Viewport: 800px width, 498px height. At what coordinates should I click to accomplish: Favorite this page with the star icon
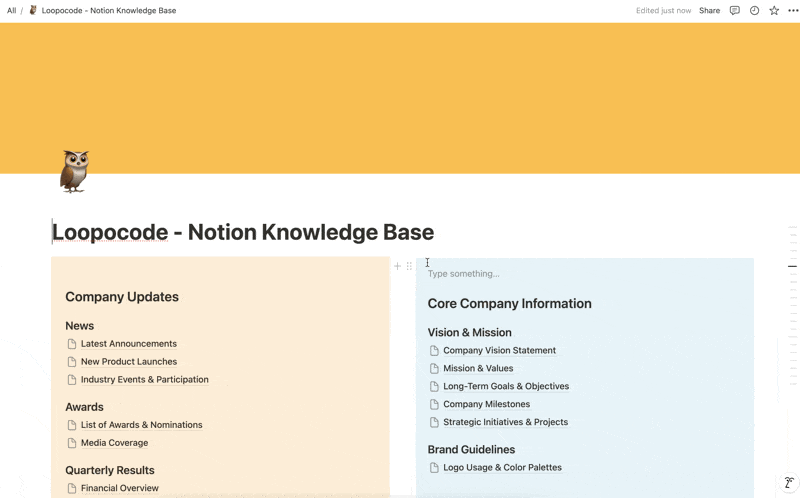tap(774, 10)
